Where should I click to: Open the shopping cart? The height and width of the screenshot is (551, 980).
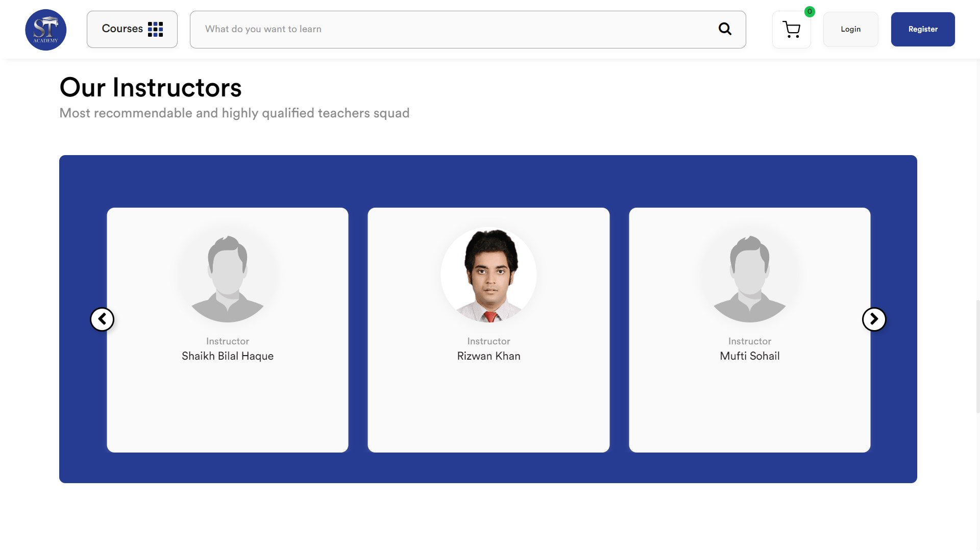[791, 30]
